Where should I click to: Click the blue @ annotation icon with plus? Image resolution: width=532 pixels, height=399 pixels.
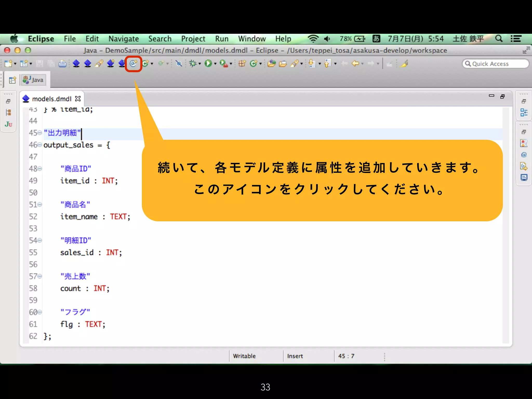tap(133, 63)
